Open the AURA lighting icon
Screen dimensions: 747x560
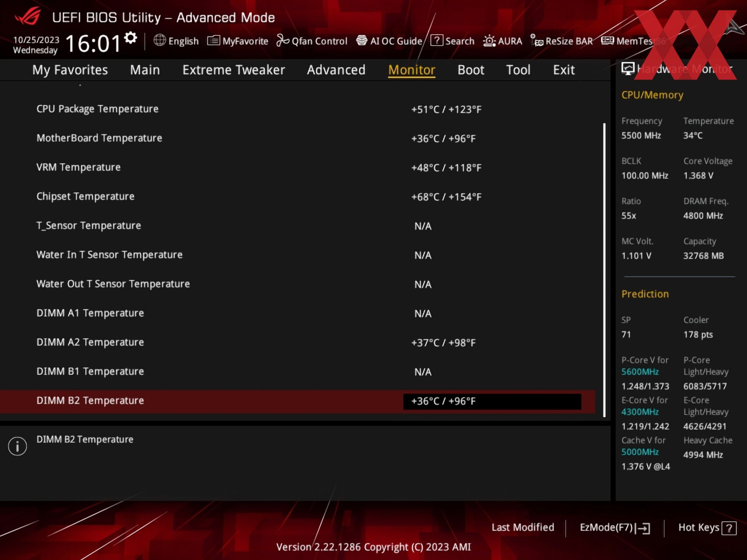click(x=489, y=40)
